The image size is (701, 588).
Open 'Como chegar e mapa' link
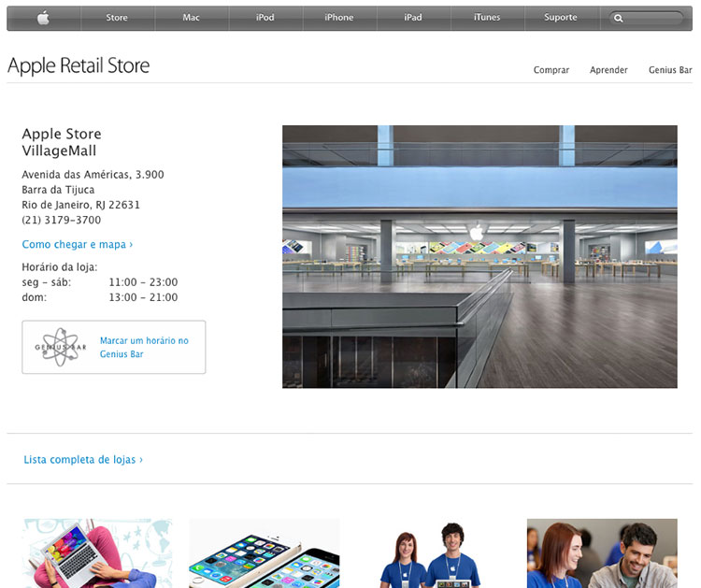(x=78, y=245)
